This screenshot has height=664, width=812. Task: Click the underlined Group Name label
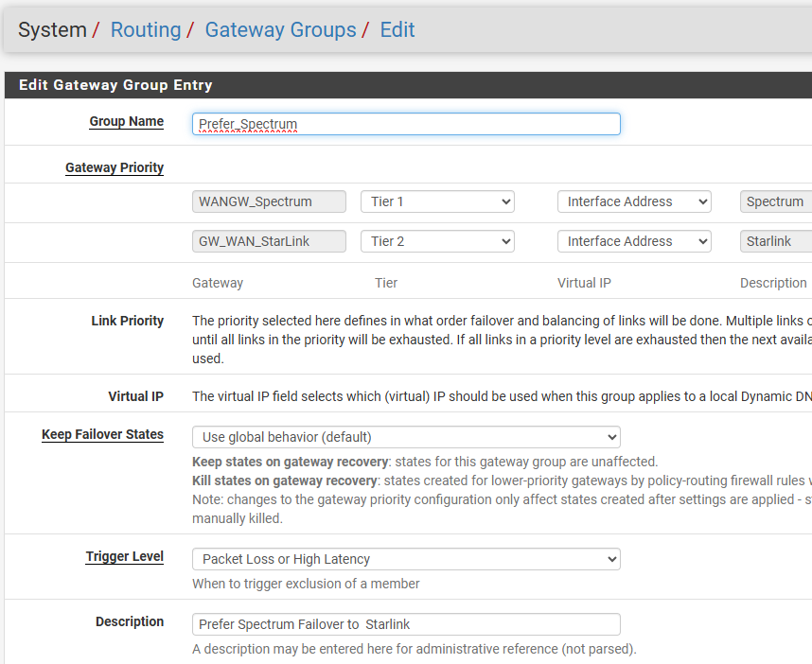pyautogui.click(x=126, y=121)
